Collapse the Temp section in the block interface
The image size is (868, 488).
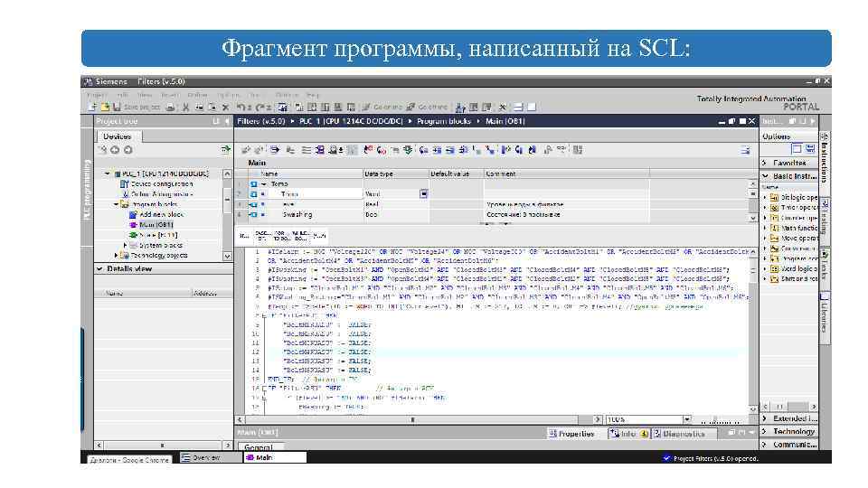(x=264, y=183)
